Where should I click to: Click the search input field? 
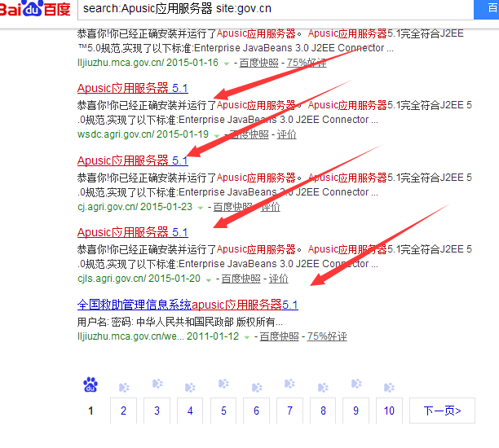(276, 9)
